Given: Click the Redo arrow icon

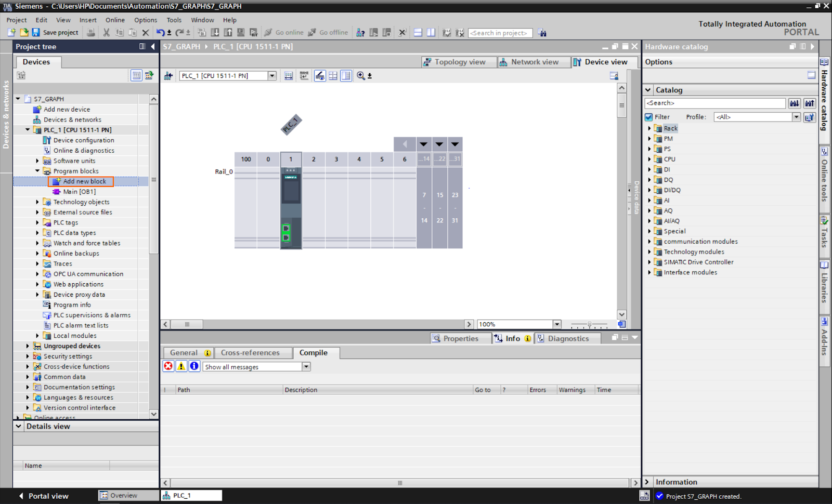Looking at the screenshot, I should coord(179,32).
